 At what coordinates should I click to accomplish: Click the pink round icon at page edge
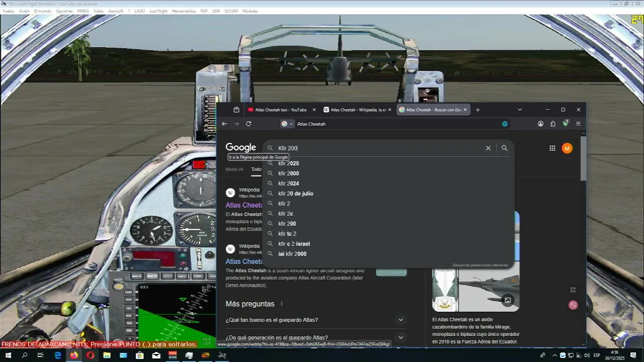click(573, 305)
